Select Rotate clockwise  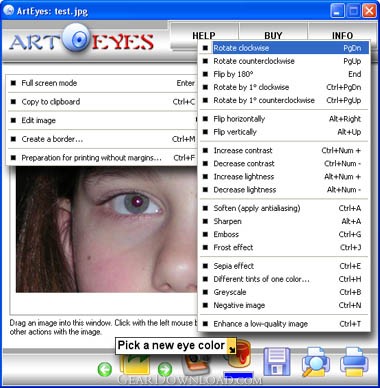pyautogui.click(x=284, y=48)
